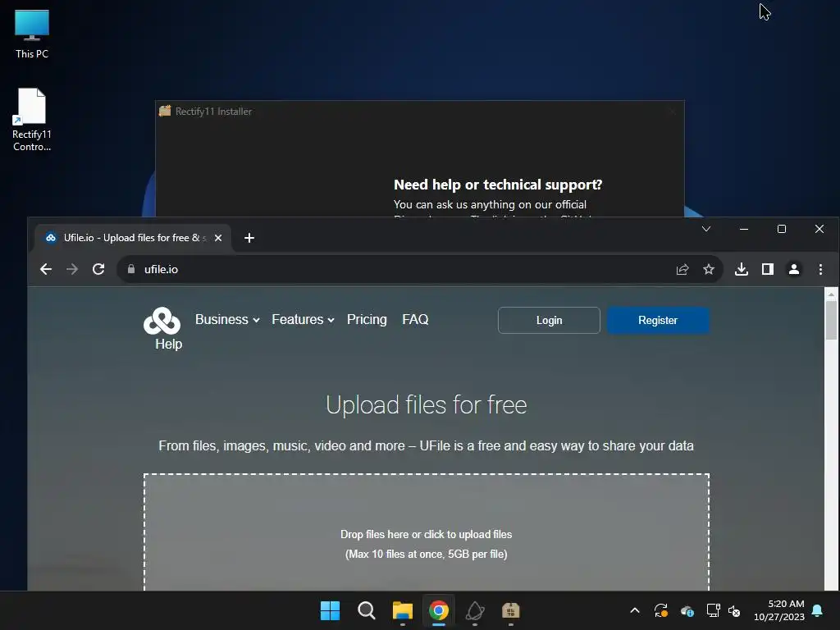Click the ufile.io address bar
This screenshot has width=840, height=630.
click(x=396, y=269)
